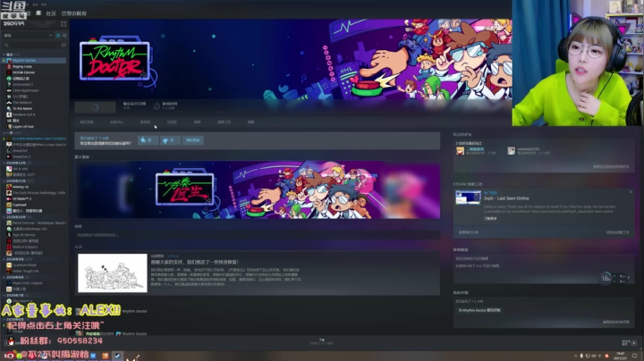The width and height of the screenshot is (644, 361).
Task: Open the Rhythm Doctor major update banner
Action: (257, 190)
